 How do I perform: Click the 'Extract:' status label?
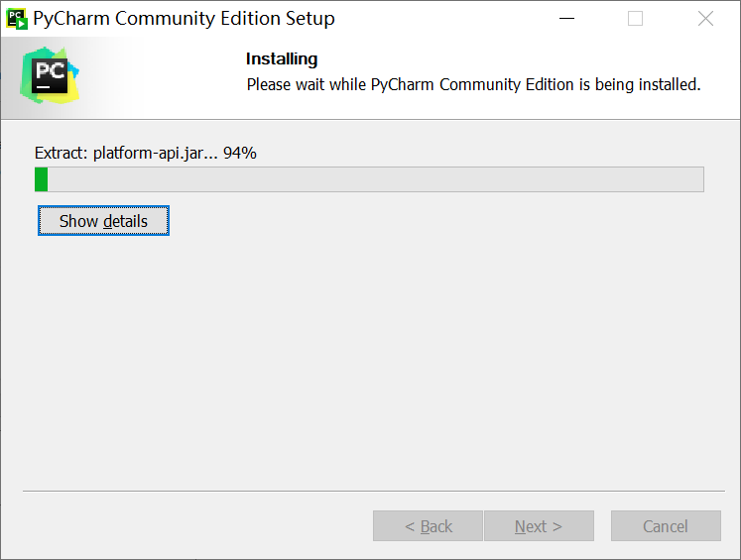pos(61,153)
